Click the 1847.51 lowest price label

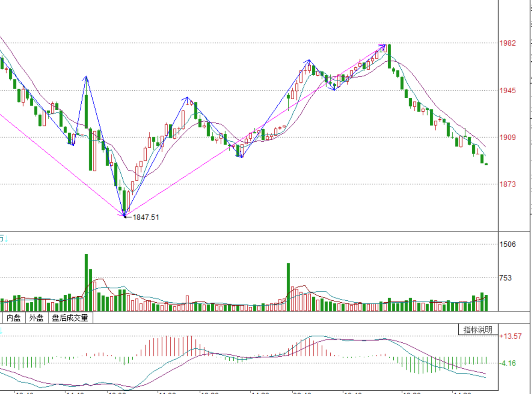coord(146,217)
